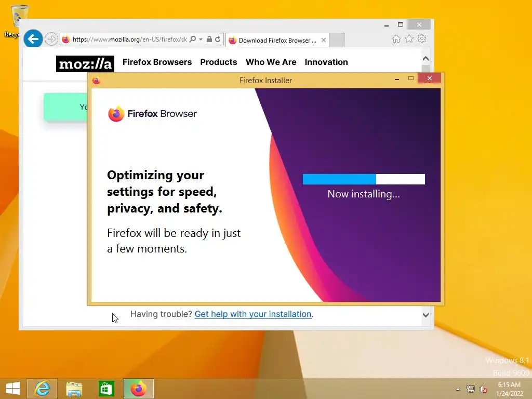Minimize the Internet Explorer window
Screen dimensions: 532x399
387,25
